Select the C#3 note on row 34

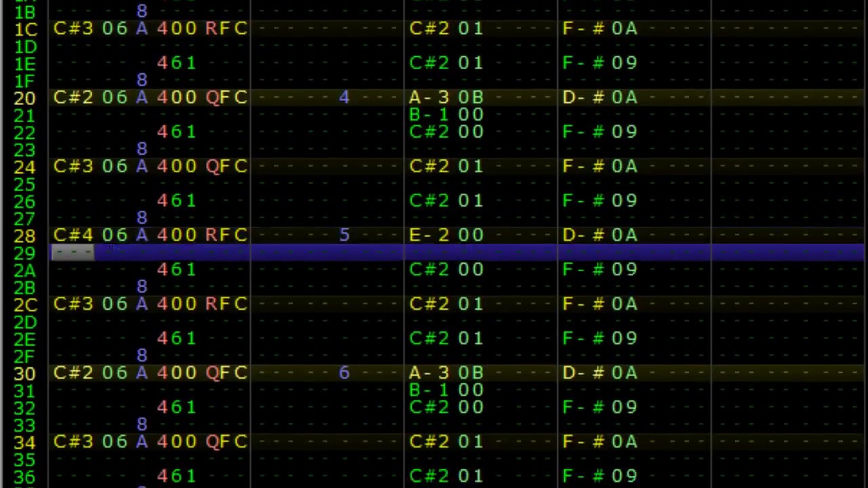[x=73, y=442]
